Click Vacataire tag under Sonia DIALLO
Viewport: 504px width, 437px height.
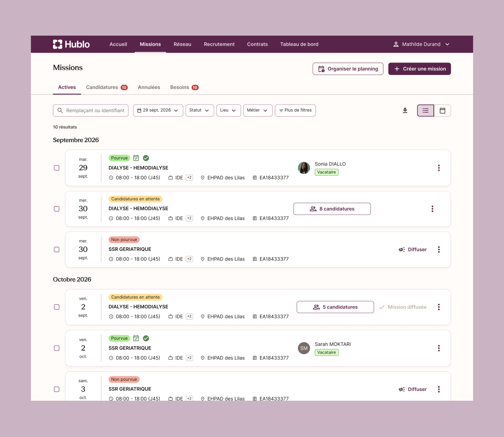coord(327,172)
